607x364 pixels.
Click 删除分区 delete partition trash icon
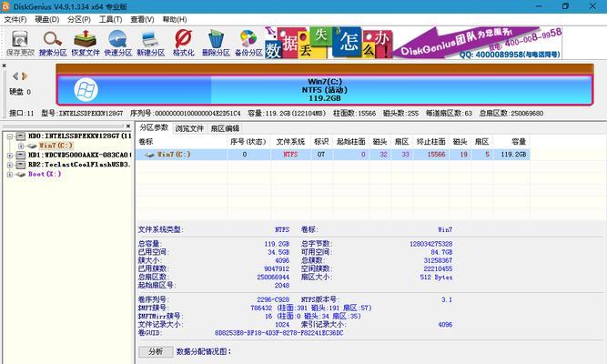pos(216,44)
